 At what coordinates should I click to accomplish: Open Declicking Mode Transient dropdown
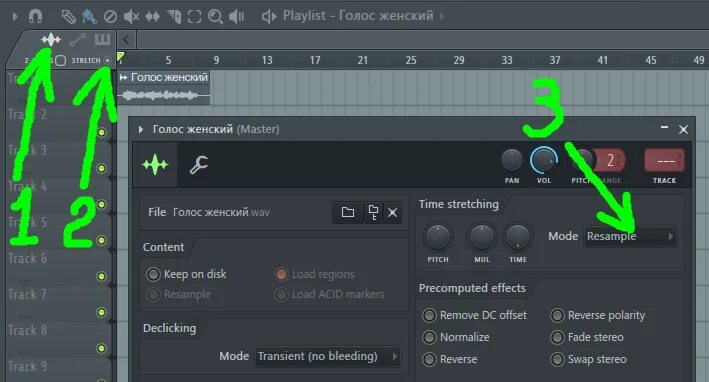click(x=327, y=356)
